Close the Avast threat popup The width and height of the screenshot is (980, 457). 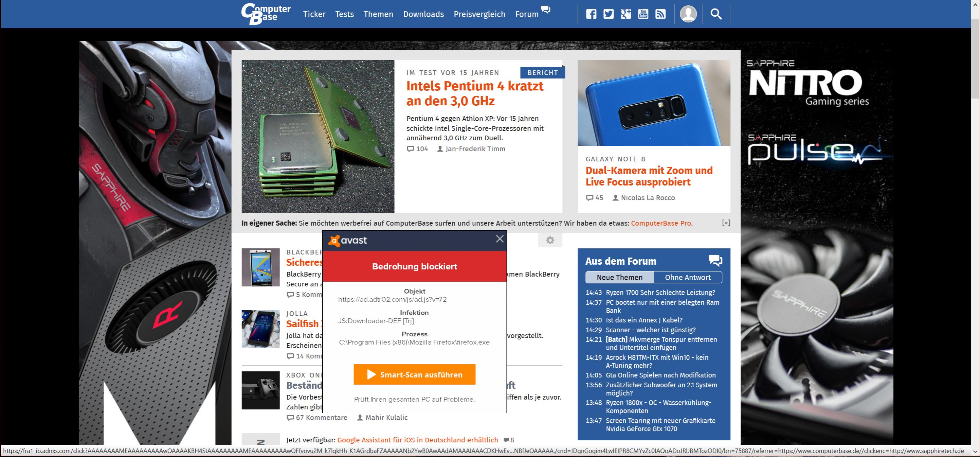tap(500, 239)
